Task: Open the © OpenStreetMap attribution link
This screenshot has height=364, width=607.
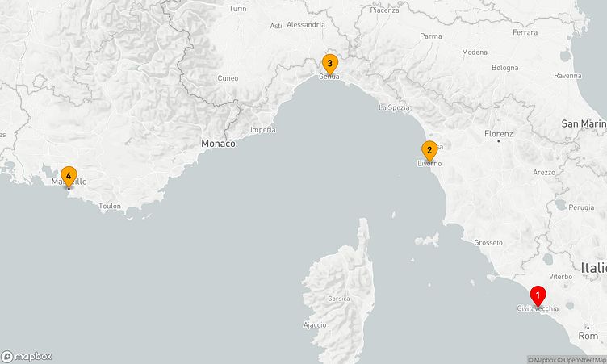Action: 581,360
